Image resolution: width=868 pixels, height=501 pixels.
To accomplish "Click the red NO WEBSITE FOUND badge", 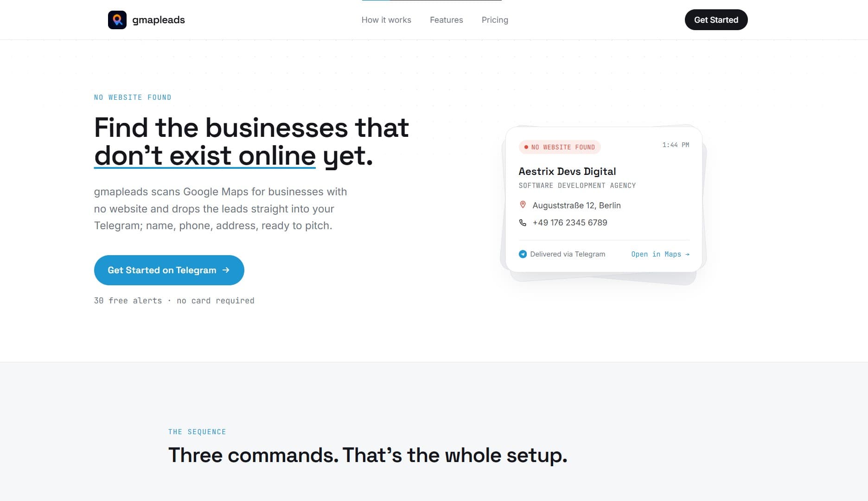I will point(560,147).
